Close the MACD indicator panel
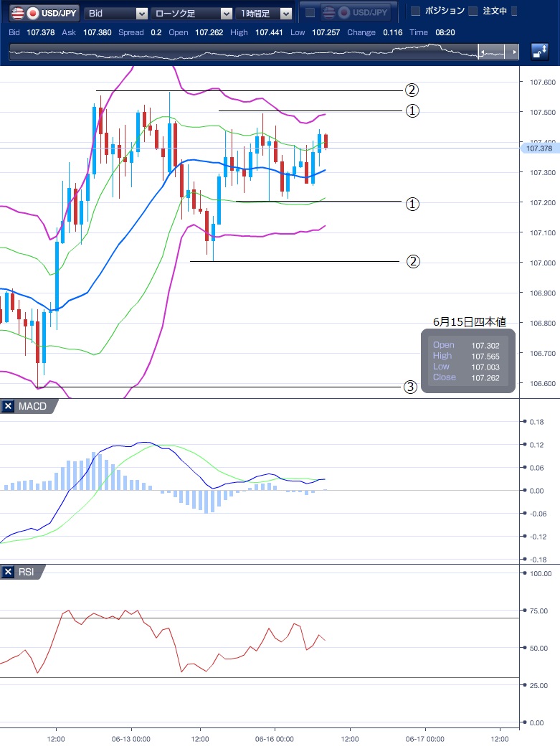Screen dimensions: 560x749 pos(8,407)
